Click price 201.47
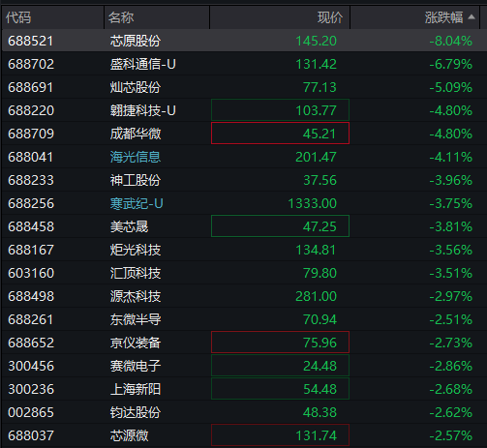This screenshot has width=487, height=448. point(316,157)
